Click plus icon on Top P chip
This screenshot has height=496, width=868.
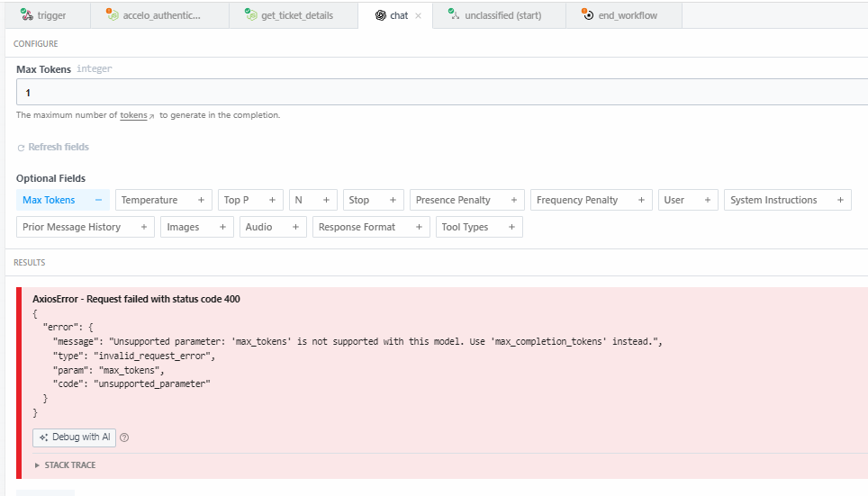272,200
